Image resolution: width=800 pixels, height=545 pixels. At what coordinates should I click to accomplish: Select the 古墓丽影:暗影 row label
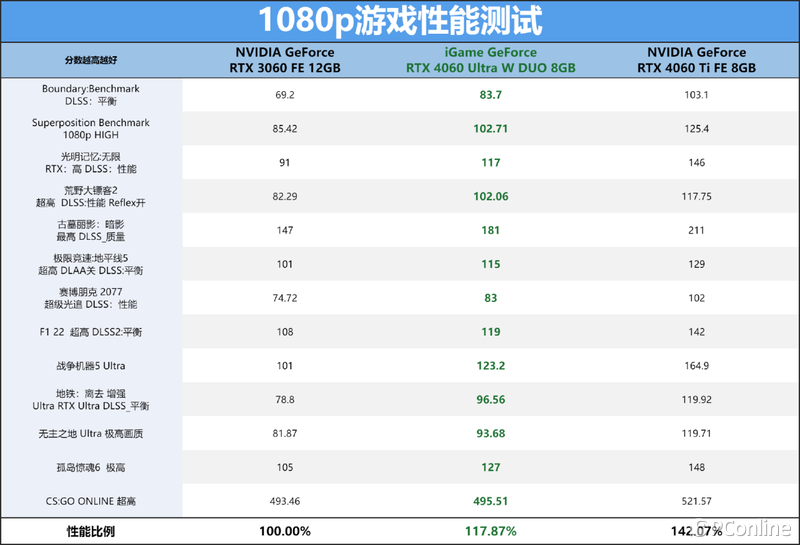pos(91,231)
